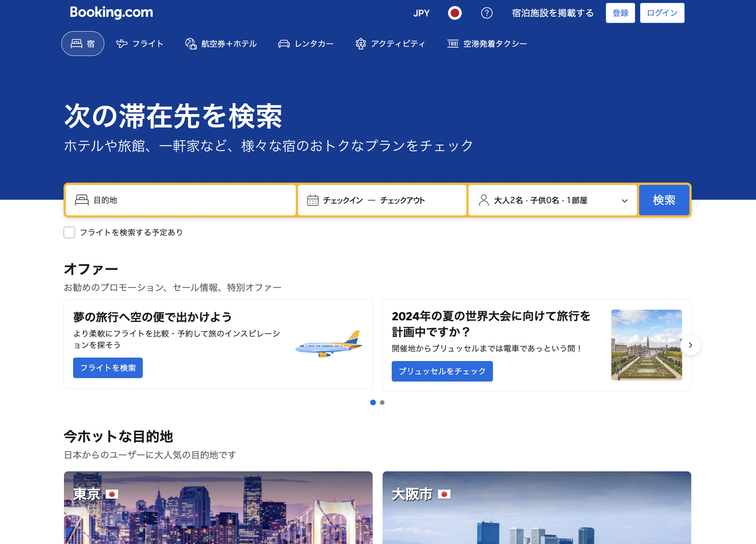Open 宿泊施設を掲載する link
Image resolution: width=756 pixels, height=544 pixels.
tap(552, 13)
